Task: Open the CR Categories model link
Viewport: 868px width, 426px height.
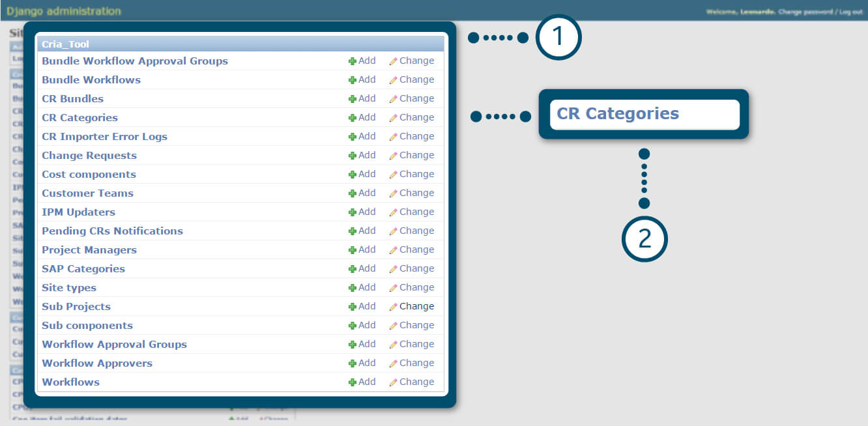Action: tap(80, 118)
